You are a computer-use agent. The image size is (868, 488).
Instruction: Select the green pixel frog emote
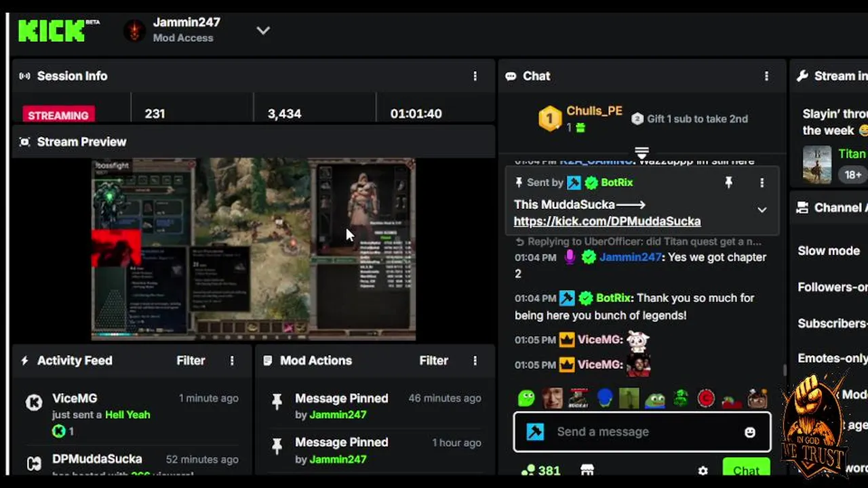[681, 398]
